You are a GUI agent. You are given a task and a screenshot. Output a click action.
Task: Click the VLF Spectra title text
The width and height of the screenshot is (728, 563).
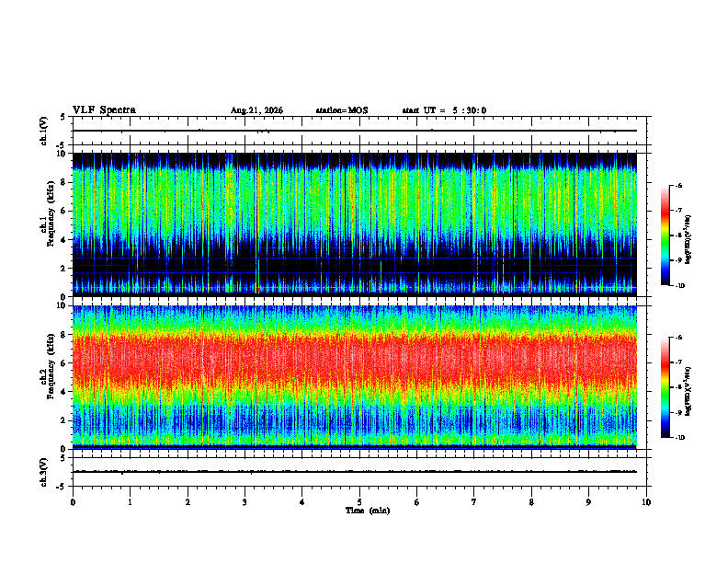pos(104,110)
